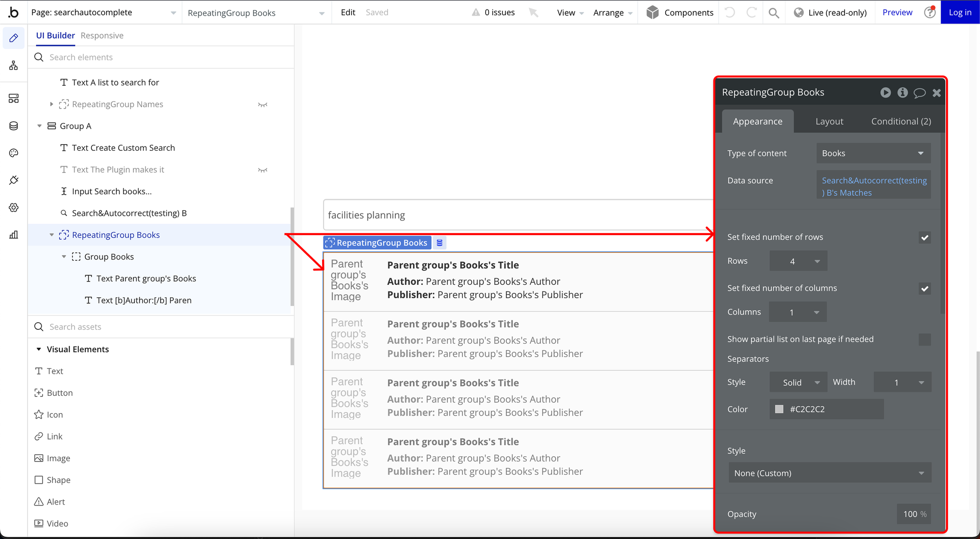This screenshot has width=980, height=539.
Task: Switch to the Layout tab
Action: [829, 122]
